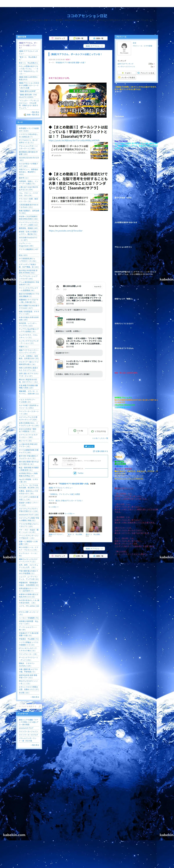The width and height of the screenshot is (174, 868).
Task: Open 記事一覧 button above the article title
Action: (x=78, y=38)
